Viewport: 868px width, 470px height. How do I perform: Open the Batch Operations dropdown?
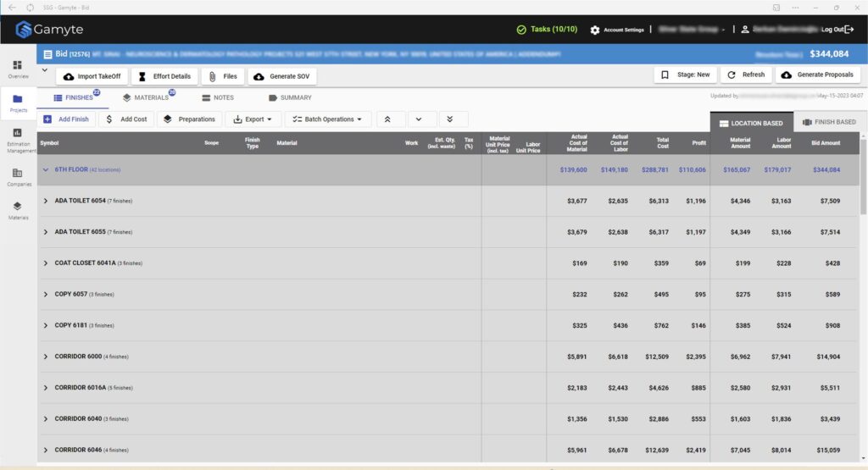click(327, 119)
